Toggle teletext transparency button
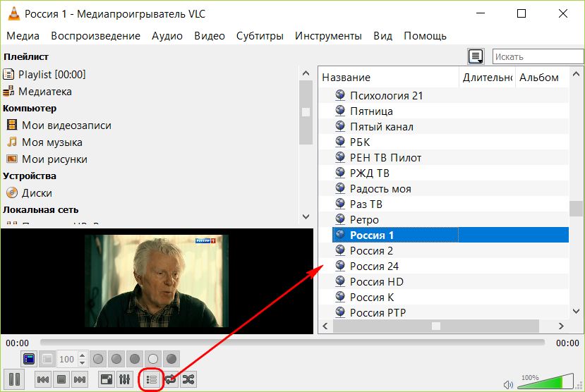This screenshot has width=585, height=392. coord(47,359)
